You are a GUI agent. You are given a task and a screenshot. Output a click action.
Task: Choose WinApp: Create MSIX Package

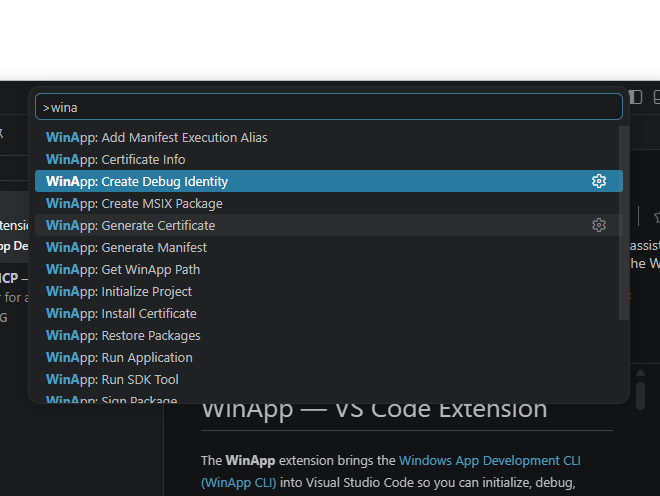click(x=329, y=203)
